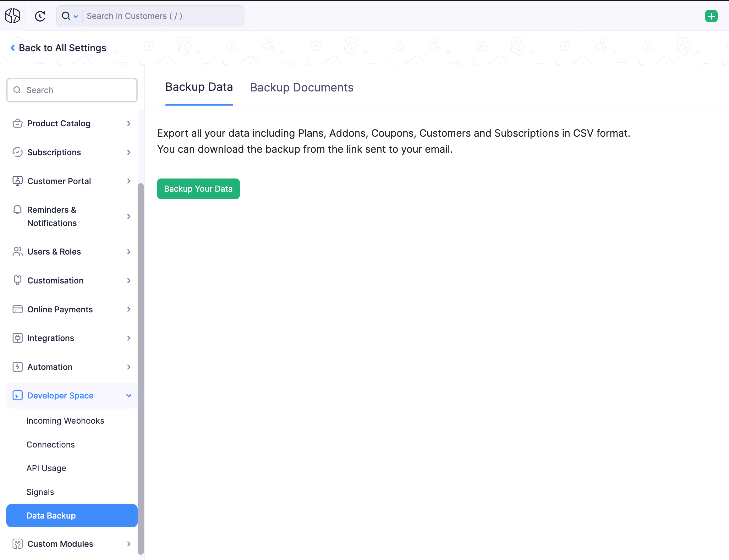
Task: Click the Reminders & Notifications bell icon
Action: (x=17, y=210)
